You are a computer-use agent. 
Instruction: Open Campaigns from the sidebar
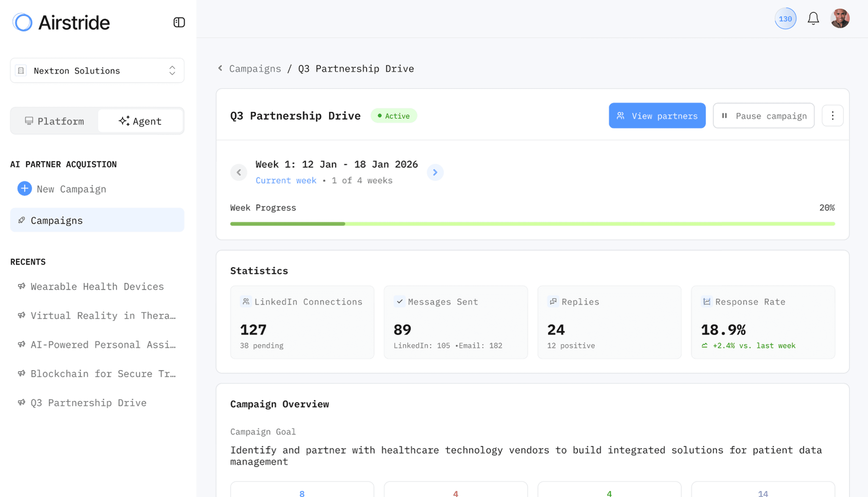pos(57,220)
